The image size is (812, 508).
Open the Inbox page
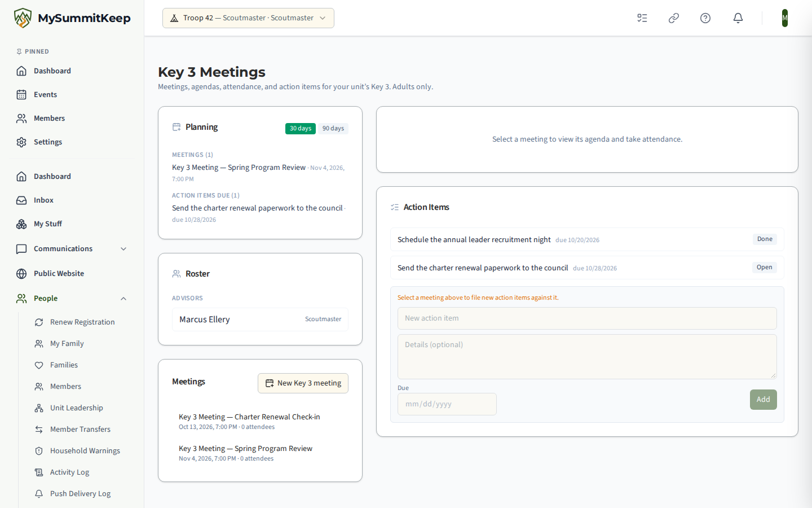[x=72, y=200]
